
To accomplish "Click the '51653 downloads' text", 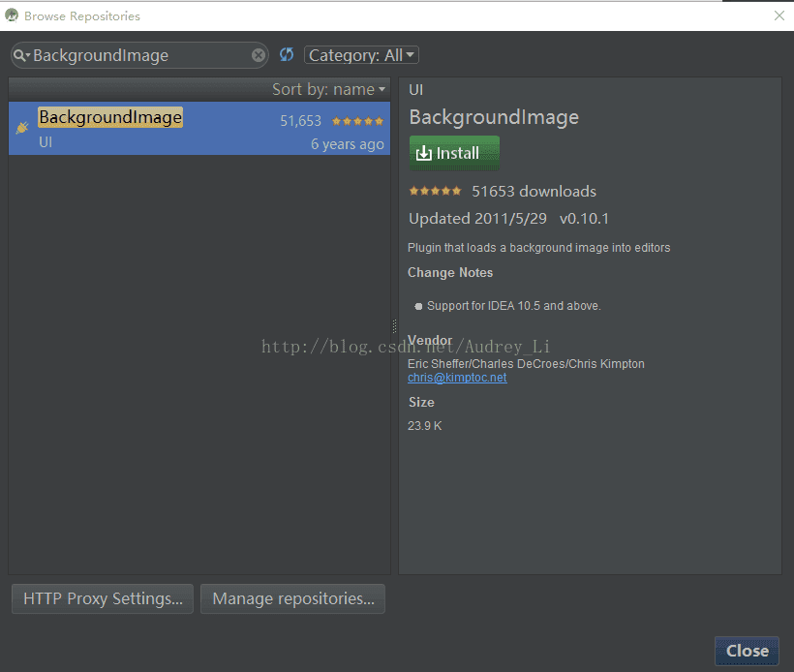I will (534, 192).
